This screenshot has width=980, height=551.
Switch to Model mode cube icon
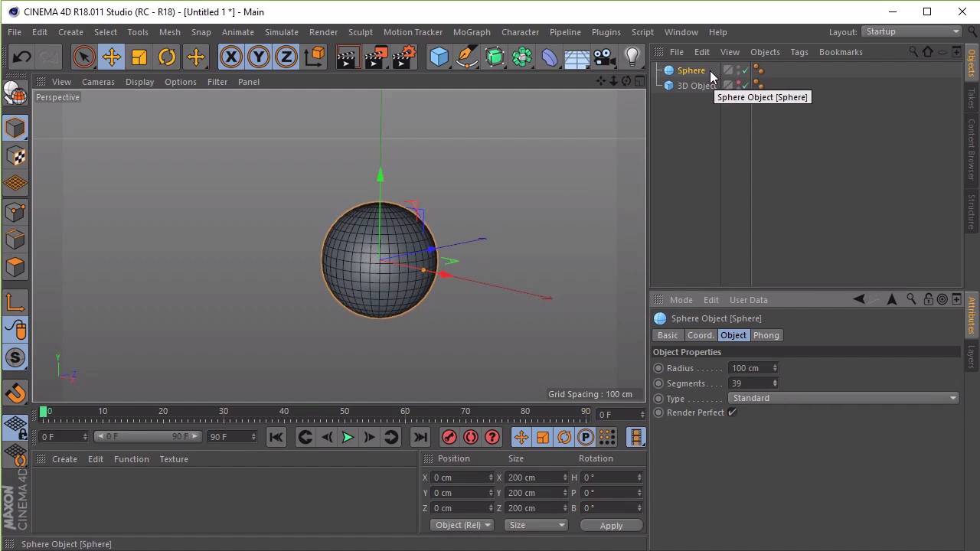15,129
